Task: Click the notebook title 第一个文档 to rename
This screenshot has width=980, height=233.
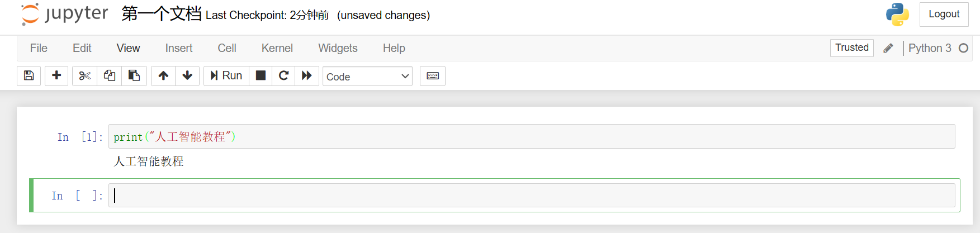Action: click(x=162, y=14)
